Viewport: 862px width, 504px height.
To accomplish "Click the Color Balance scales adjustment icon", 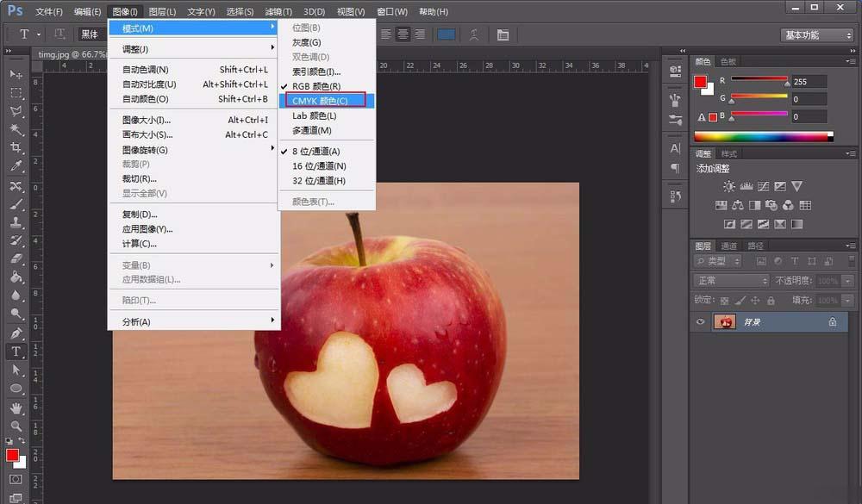I will coord(737,205).
